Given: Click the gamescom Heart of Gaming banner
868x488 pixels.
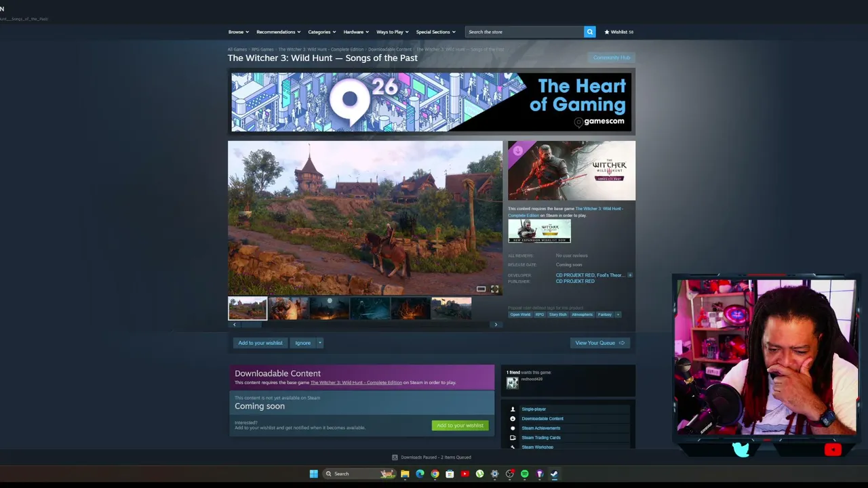Looking at the screenshot, I should (x=431, y=102).
